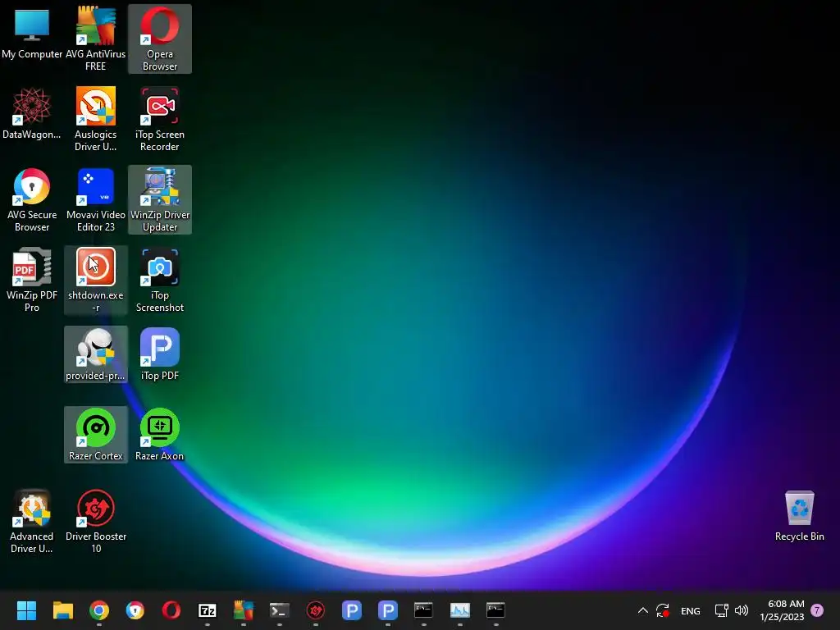
Task: Select Advanced Driver Updater shortcut
Action: pyautogui.click(x=32, y=521)
